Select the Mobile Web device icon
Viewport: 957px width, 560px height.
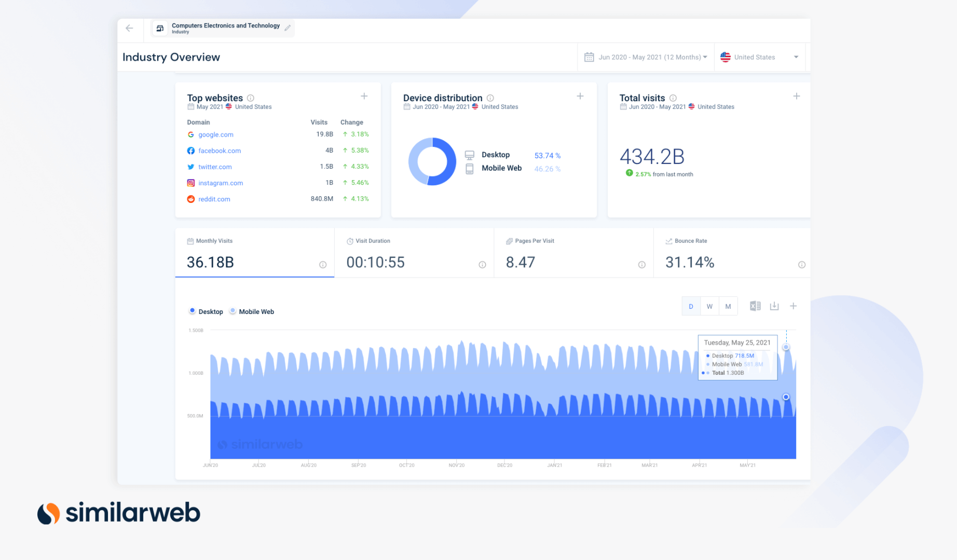tap(470, 169)
